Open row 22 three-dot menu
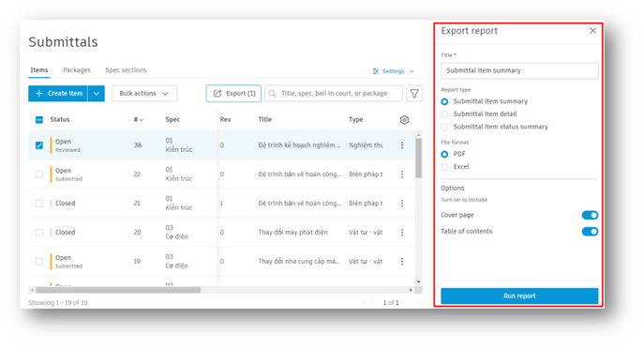644x348 pixels. [402, 174]
